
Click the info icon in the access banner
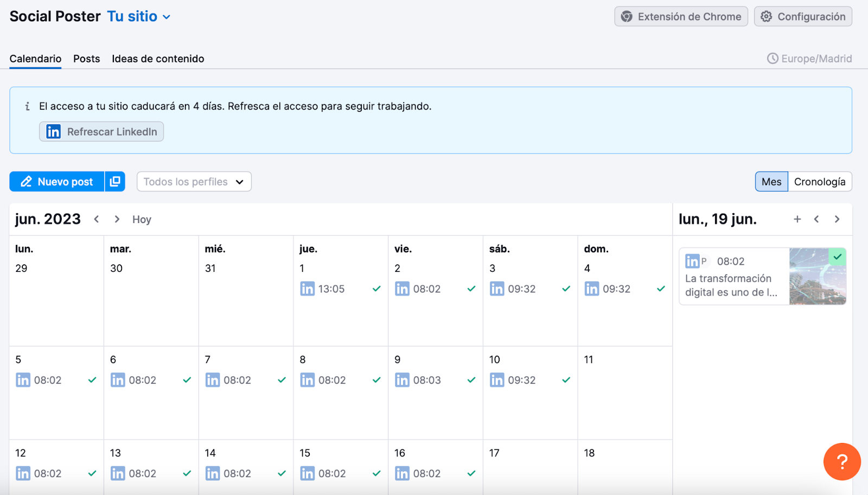point(27,106)
